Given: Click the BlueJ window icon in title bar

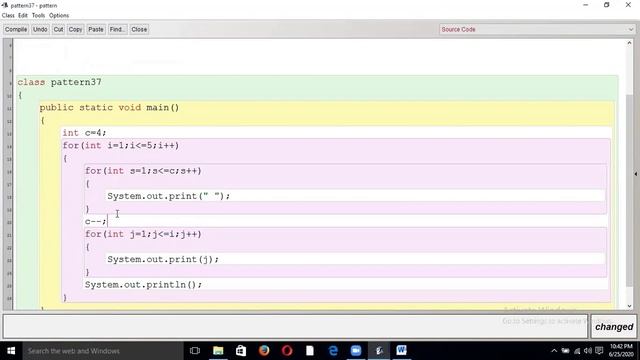Looking at the screenshot, I should 5,5.
